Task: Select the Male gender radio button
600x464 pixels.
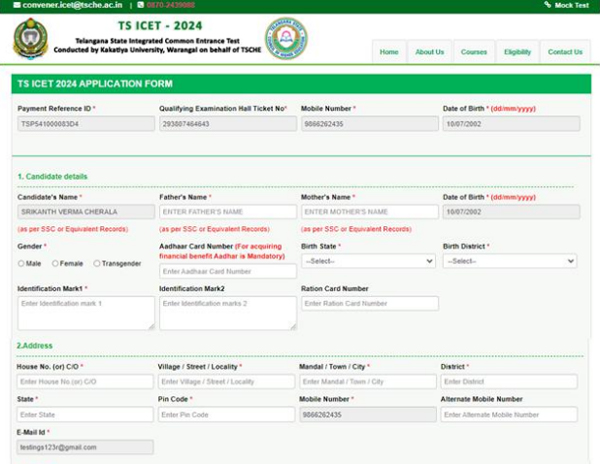Action: point(21,263)
